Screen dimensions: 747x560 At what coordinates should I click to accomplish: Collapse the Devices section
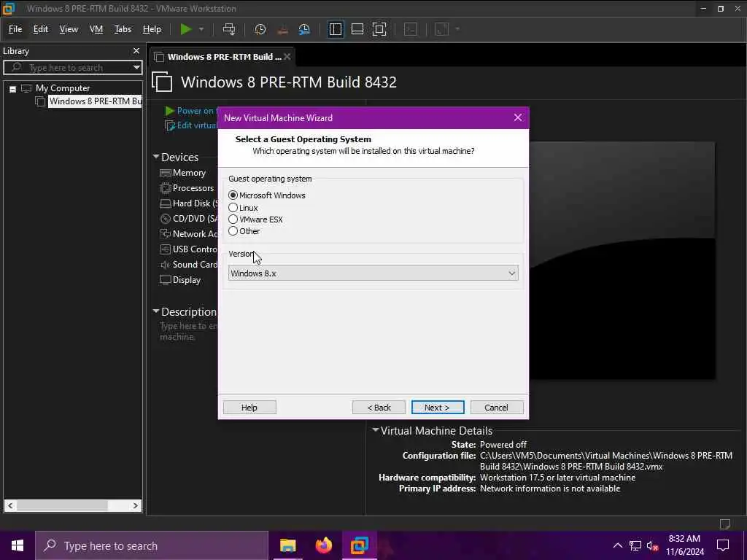point(156,157)
